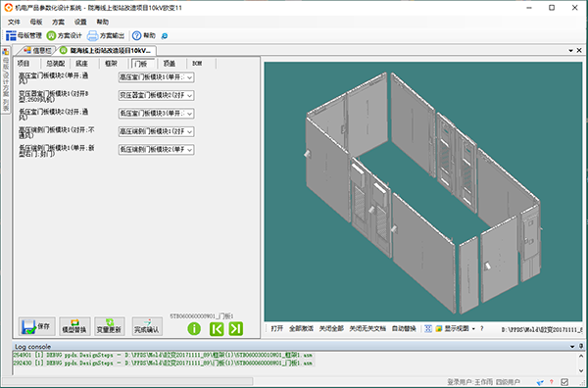This screenshot has width=588, height=388.
Task: Click 自动替换 in the viewer toolbar
Action: pos(404,329)
